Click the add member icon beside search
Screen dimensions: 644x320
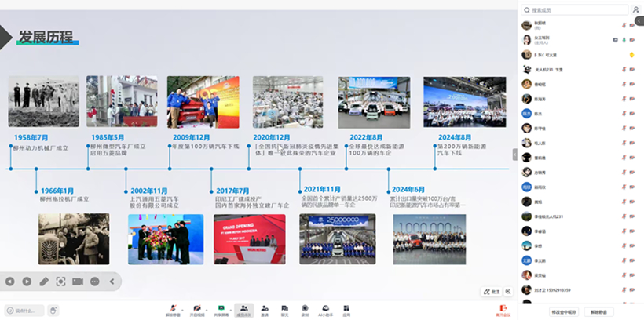pyautogui.click(x=636, y=10)
